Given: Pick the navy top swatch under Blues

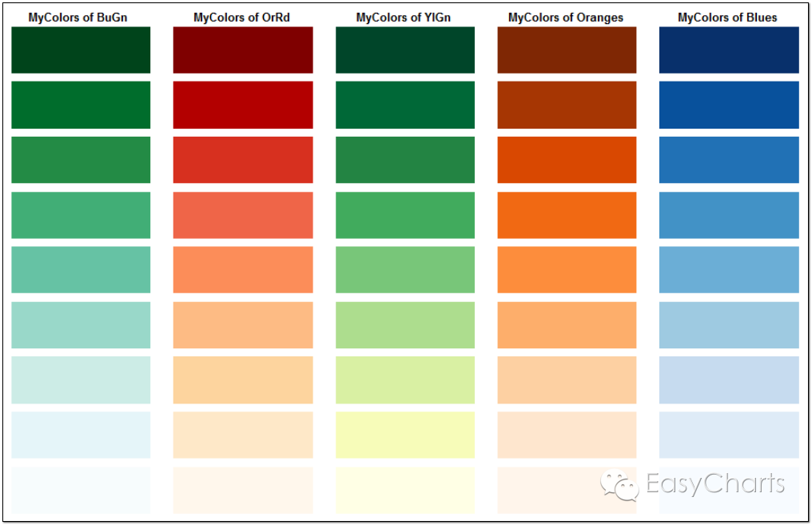Looking at the screenshot, I should pos(729,50).
